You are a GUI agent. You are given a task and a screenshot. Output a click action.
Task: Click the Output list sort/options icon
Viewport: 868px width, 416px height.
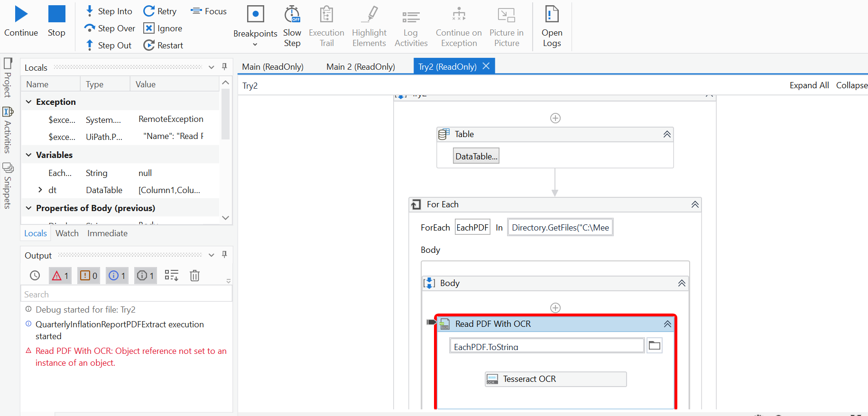[x=171, y=275]
